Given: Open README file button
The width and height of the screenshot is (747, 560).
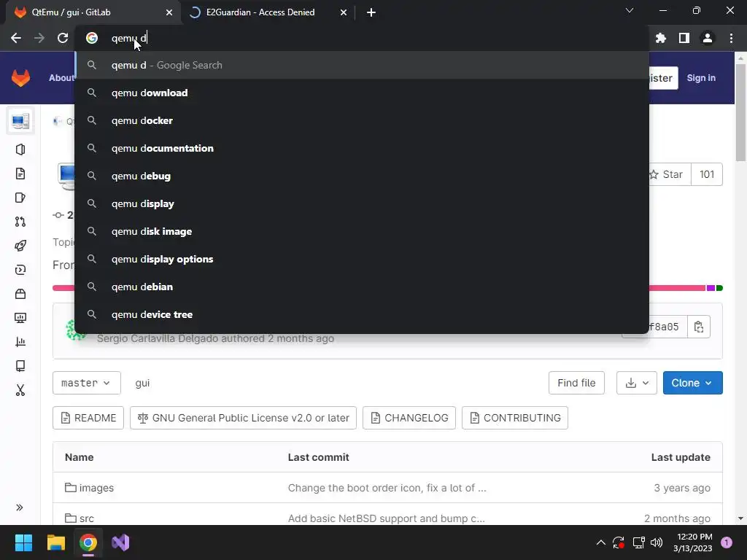Looking at the screenshot, I should 88,418.
